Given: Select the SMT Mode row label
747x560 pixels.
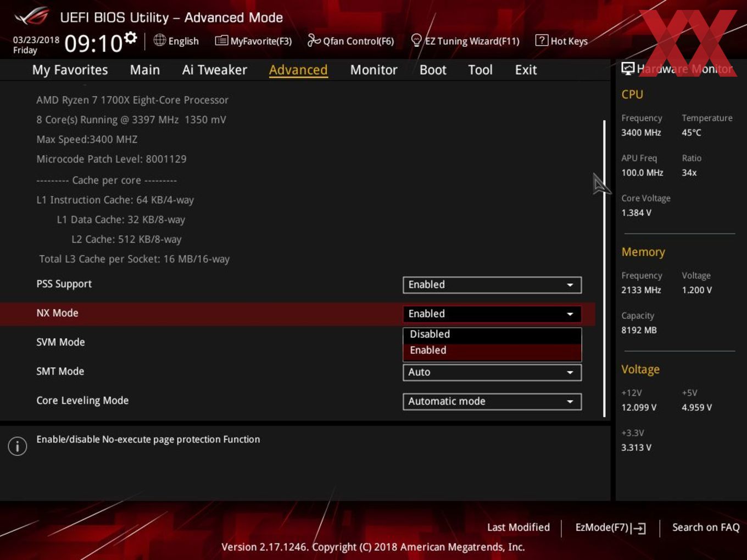Looking at the screenshot, I should point(60,371).
